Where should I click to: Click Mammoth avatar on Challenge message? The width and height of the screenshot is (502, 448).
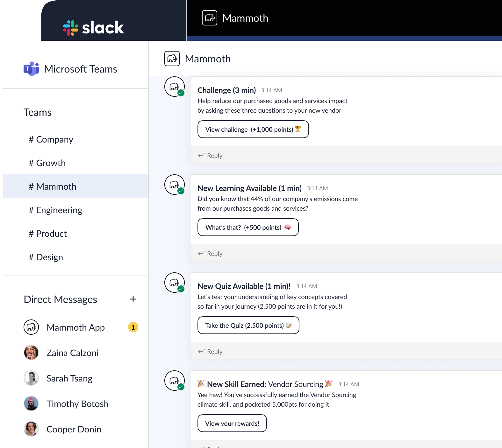pyautogui.click(x=175, y=87)
